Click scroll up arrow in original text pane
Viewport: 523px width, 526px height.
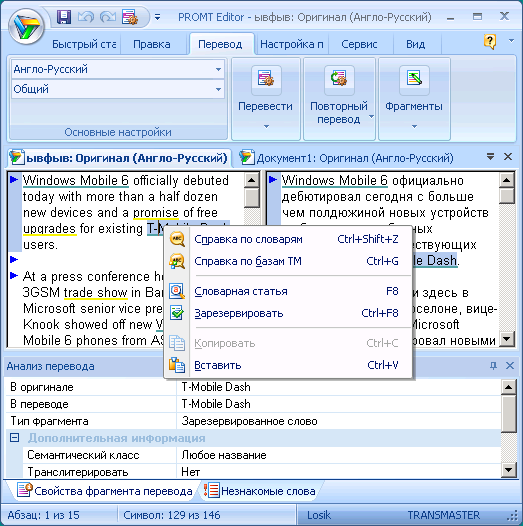251,181
